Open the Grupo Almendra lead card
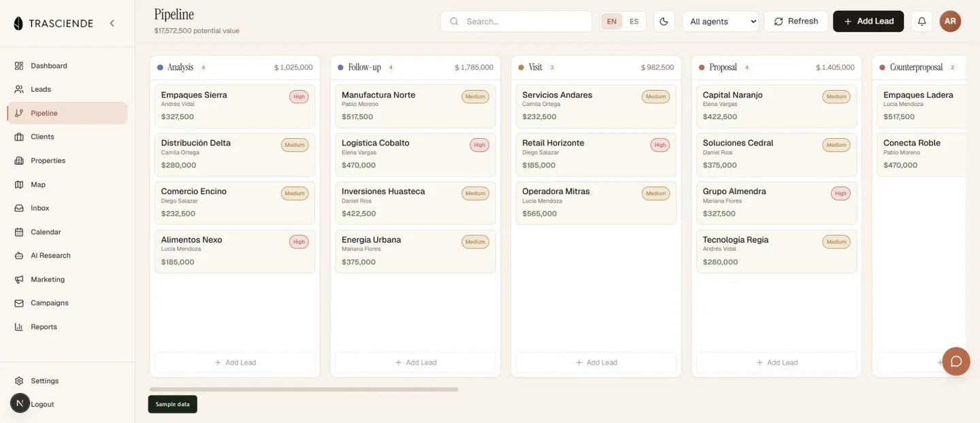The height and width of the screenshot is (423, 980). 777,203
